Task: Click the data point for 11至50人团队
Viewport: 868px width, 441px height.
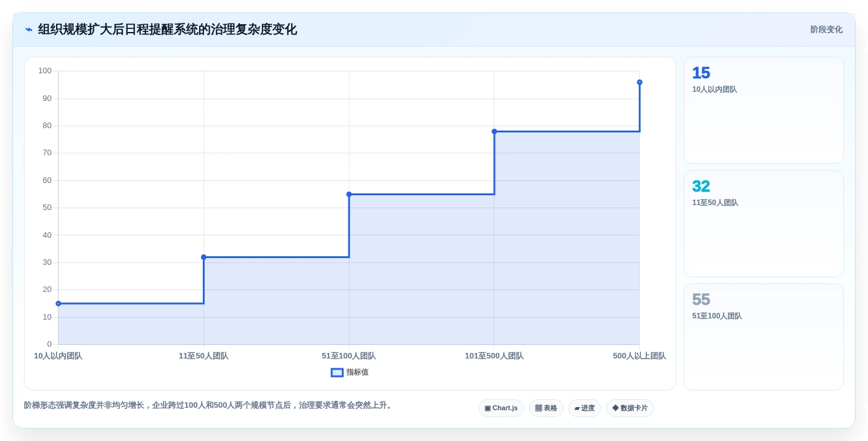Action: click(203, 257)
